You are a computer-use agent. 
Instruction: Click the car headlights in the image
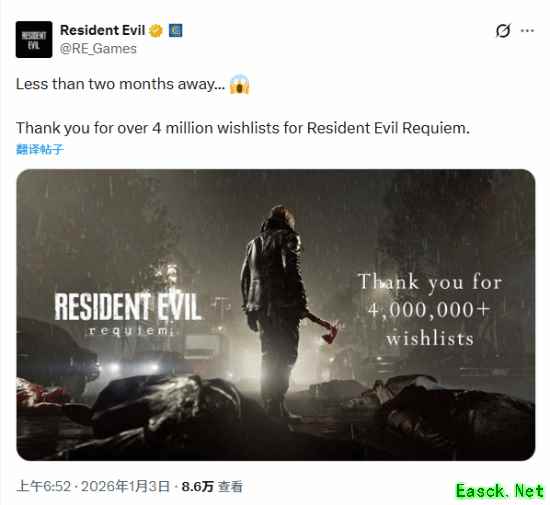[134, 367]
